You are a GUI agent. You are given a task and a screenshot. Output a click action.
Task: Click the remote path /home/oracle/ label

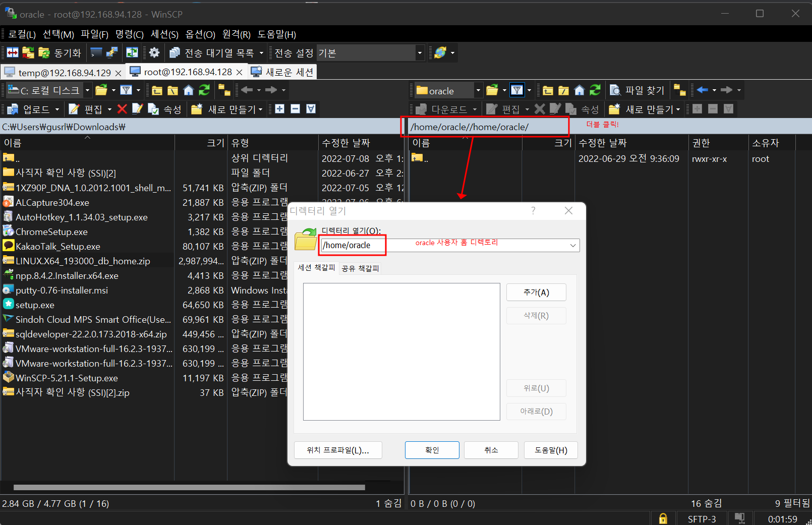tap(470, 127)
